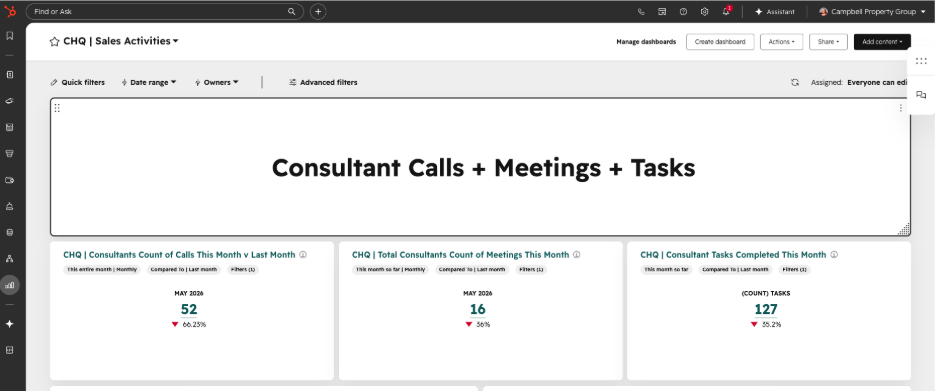The height and width of the screenshot is (391, 936).
Task: Open Consultants Count of Calls report title
Action: click(179, 255)
